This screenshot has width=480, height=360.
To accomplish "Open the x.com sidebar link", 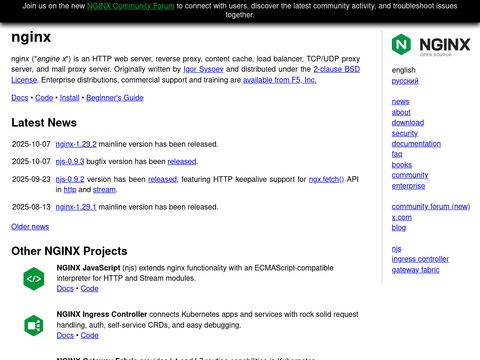I will coord(402,217).
